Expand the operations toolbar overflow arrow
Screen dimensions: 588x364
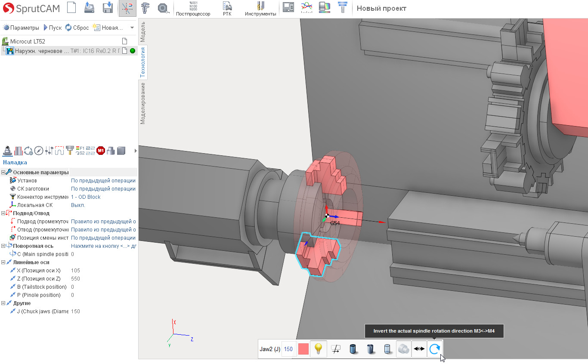(x=132, y=28)
